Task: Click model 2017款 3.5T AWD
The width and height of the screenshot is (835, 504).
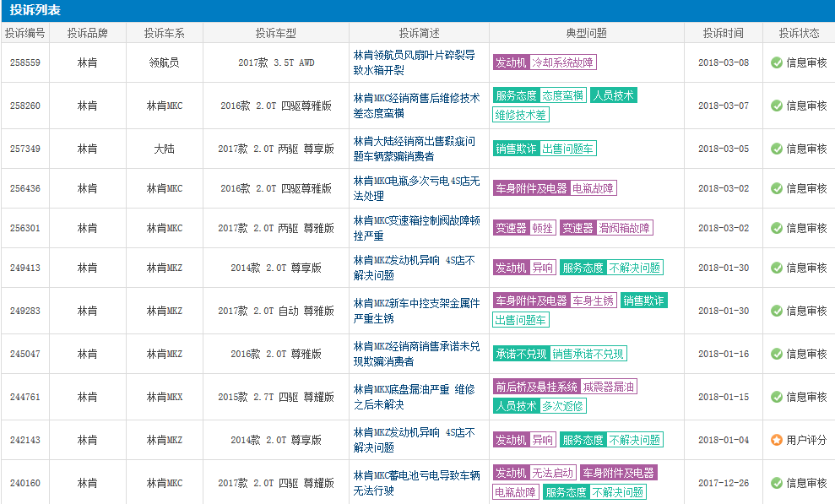Action: point(276,62)
